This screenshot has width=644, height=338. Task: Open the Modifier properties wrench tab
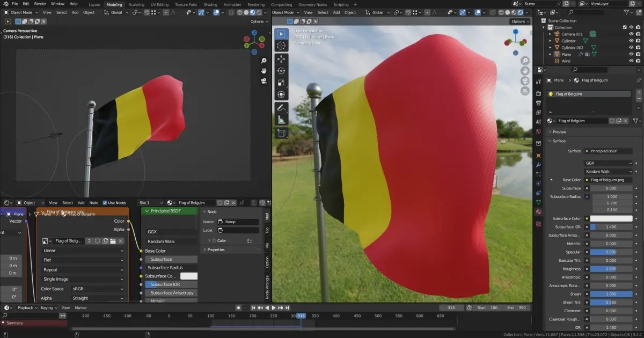click(x=538, y=164)
